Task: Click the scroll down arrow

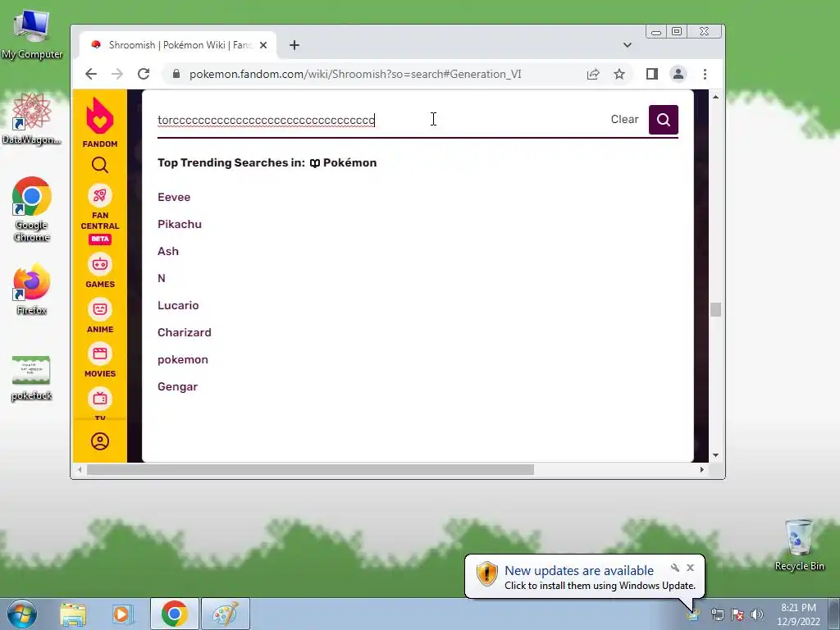Action: click(x=715, y=455)
